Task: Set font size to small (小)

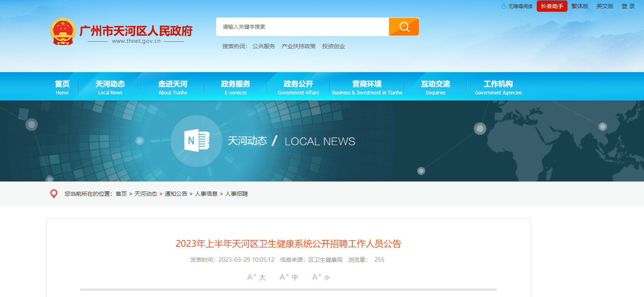Action: 321,277
